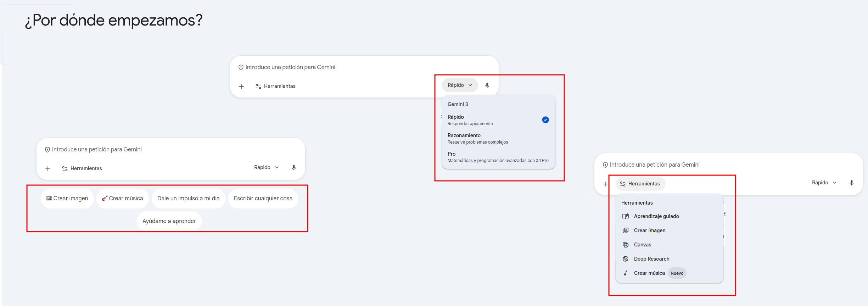Screen dimensions: 868x306
Task: Select Aprendizaje guiado book icon entry
Action: tap(656, 216)
